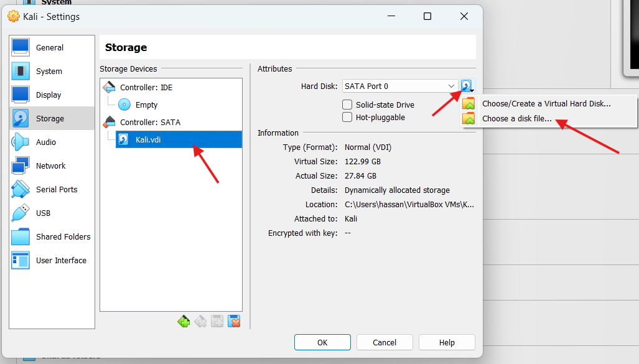Click the Serial Ports connector icon
Screen dimensions: 639x364
click(x=21, y=189)
